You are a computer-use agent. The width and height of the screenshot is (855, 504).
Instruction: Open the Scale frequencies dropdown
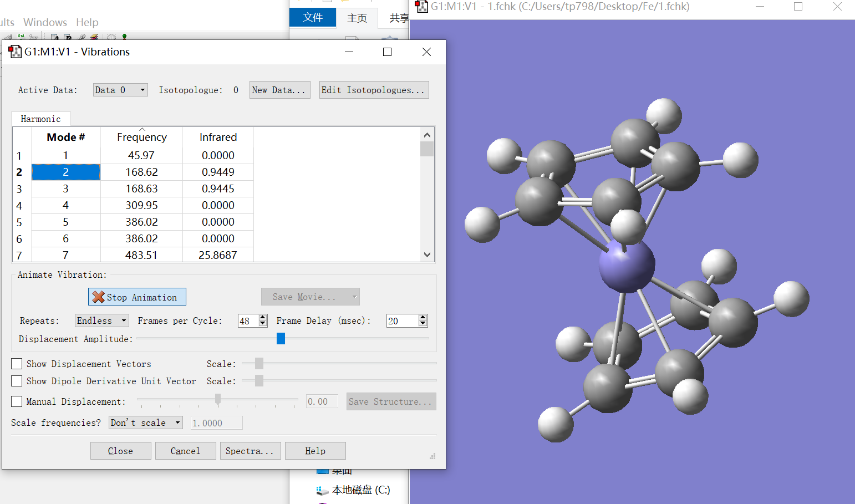(146, 422)
